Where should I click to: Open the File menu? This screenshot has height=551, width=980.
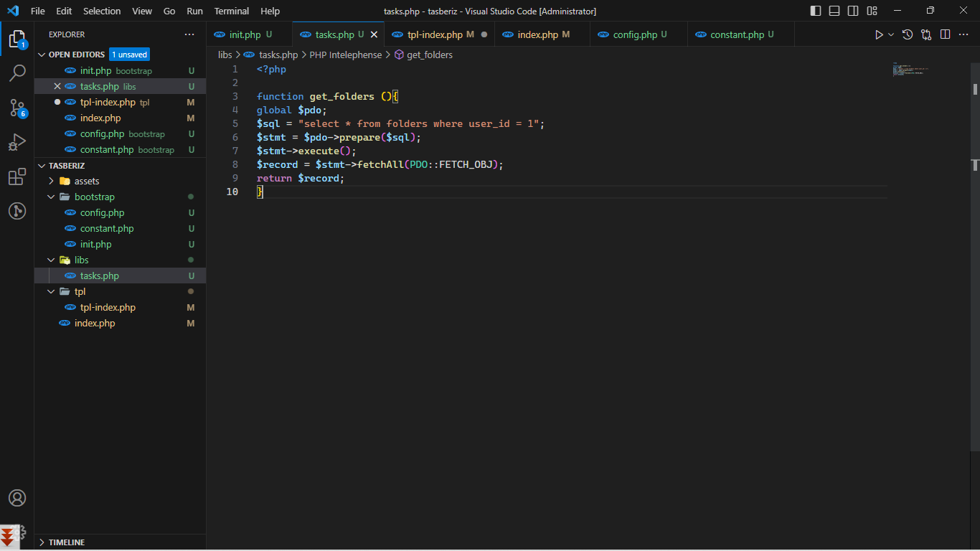(38, 11)
